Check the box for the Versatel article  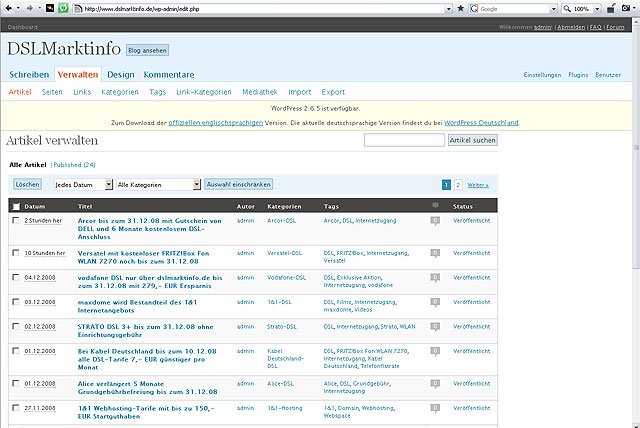tap(16, 253)
